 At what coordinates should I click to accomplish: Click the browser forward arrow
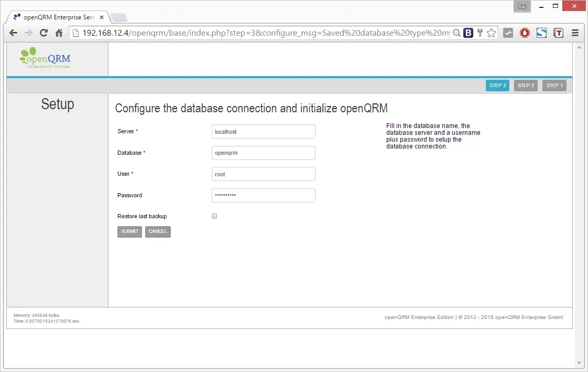point(28,33)
